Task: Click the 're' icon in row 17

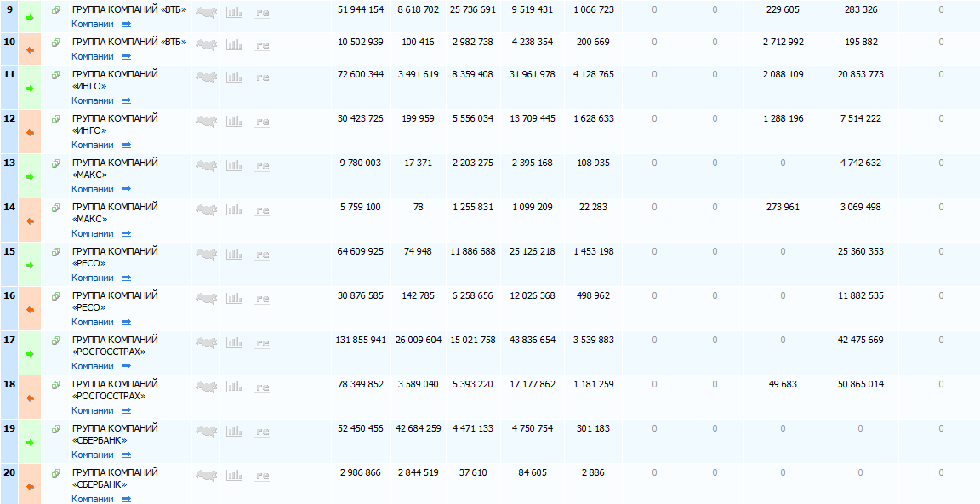Action: 262,343
